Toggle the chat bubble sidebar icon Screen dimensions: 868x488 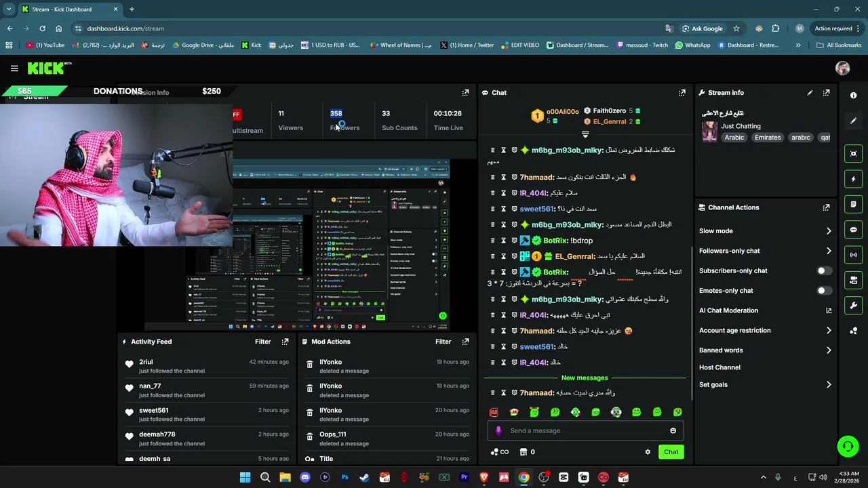coord(854,230)
